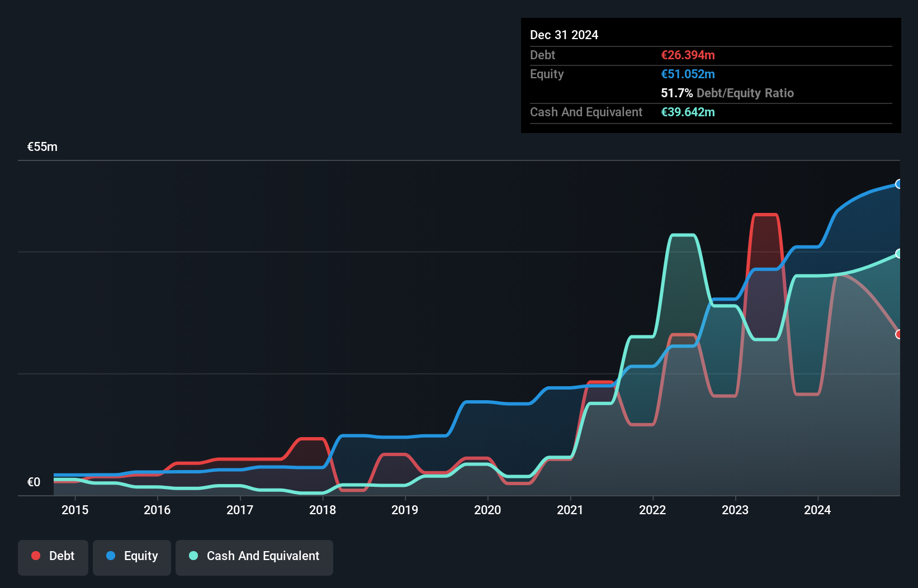This screenshot has height=588, width=918.
Task: Toggle visibility of the Equity series
Action: (x=132, y=556)
